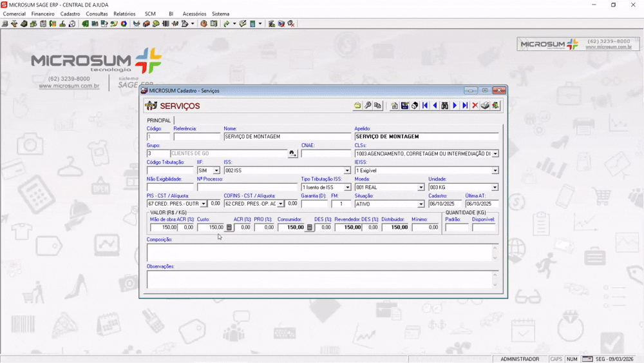Open the Unidade dropdown list
Image resolution: width=644 pixels, height=363 pixels.
[x=495, y=188]
